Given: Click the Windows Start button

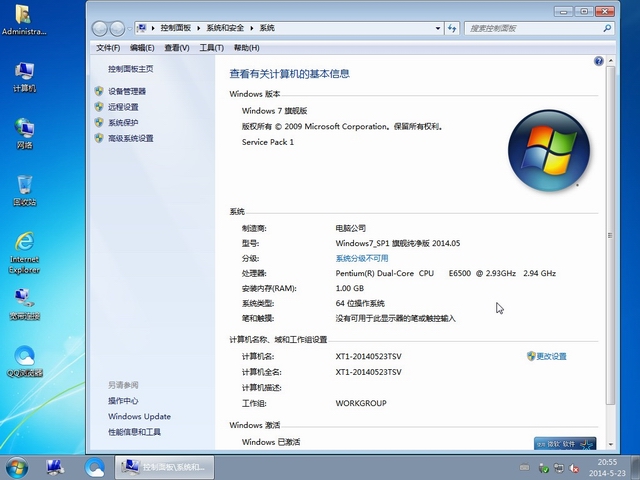Looking at the screenshot, I should [16, 467].
